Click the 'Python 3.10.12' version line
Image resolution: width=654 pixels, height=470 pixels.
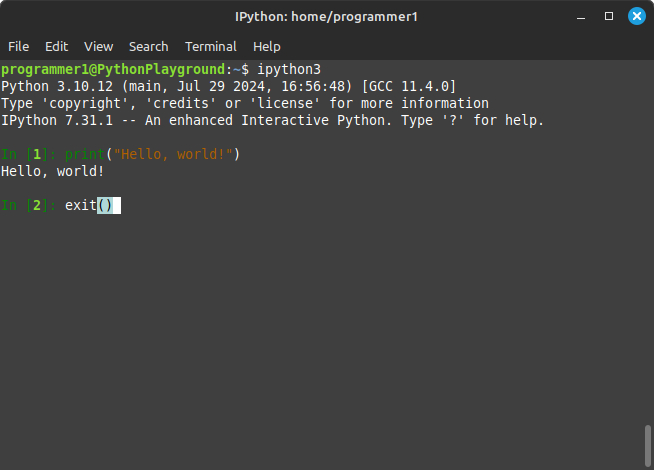[x=229, y=86]
